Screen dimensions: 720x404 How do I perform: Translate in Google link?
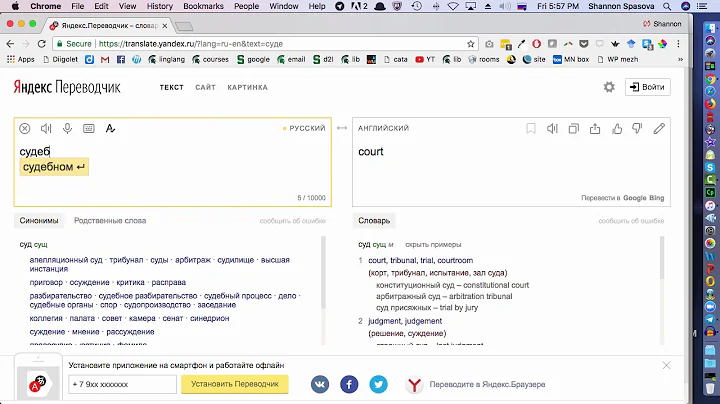tap(635, 198)
